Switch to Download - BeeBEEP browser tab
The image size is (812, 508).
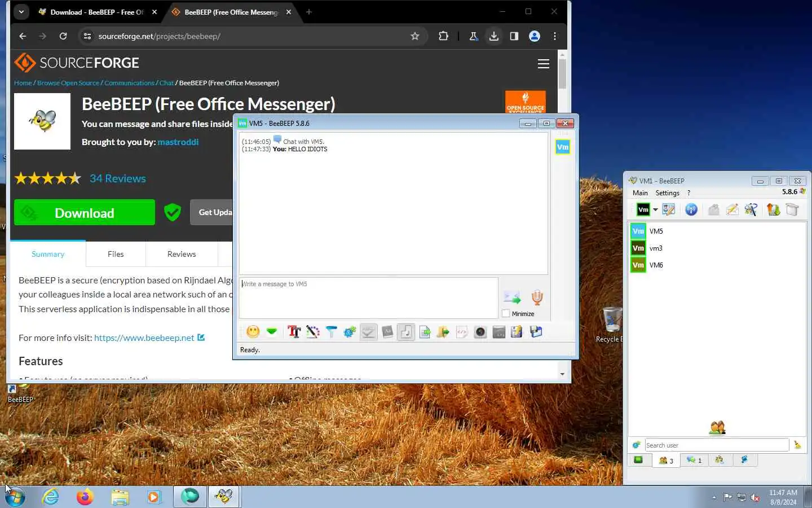[97, 12]
